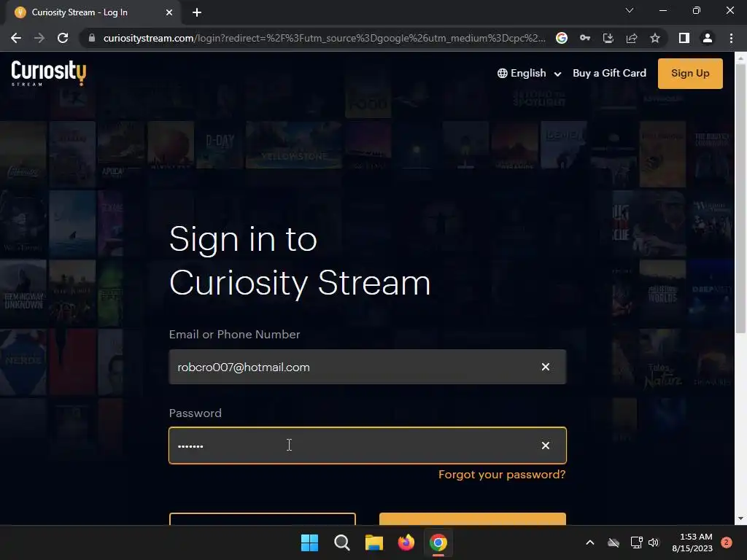The width and height of the screenshot is (747, 560).
Task: Open Chrome three-dot menu
Action: (731, 38)
